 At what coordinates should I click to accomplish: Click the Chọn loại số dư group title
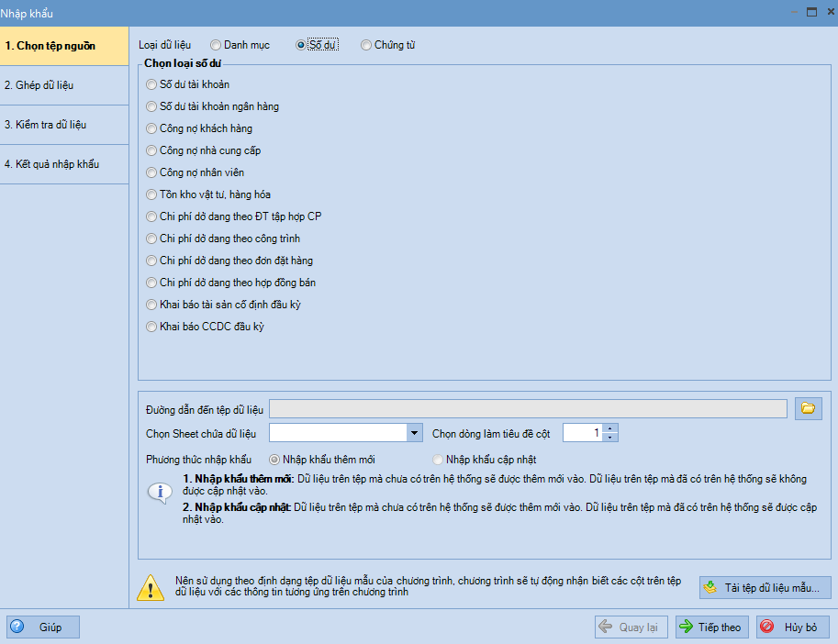183,63
